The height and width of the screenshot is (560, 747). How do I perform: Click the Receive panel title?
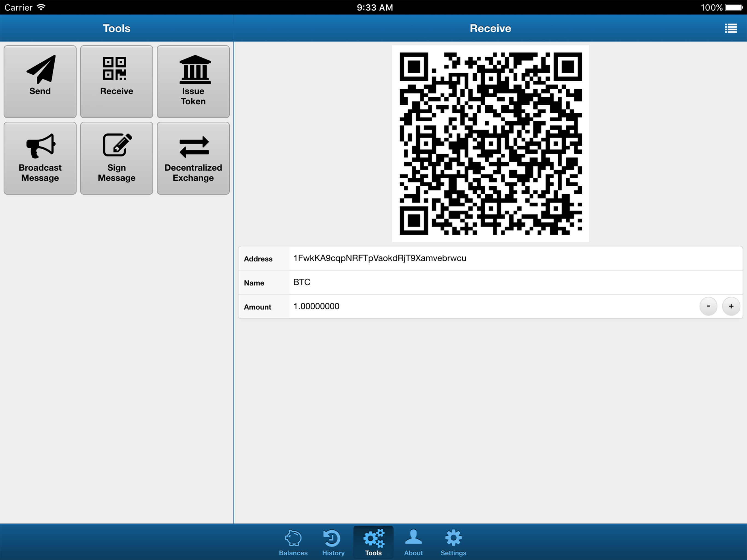coord(490,28)
